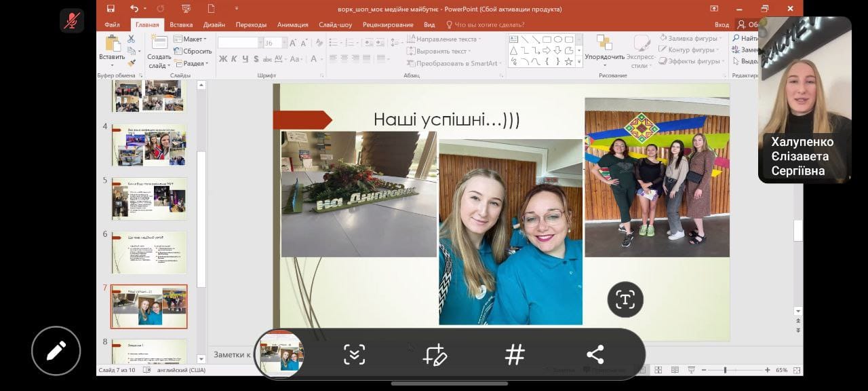Toggle the muted microphone indicator
Viewport: 868px width, 391px height.
click(x=71, y=21)
